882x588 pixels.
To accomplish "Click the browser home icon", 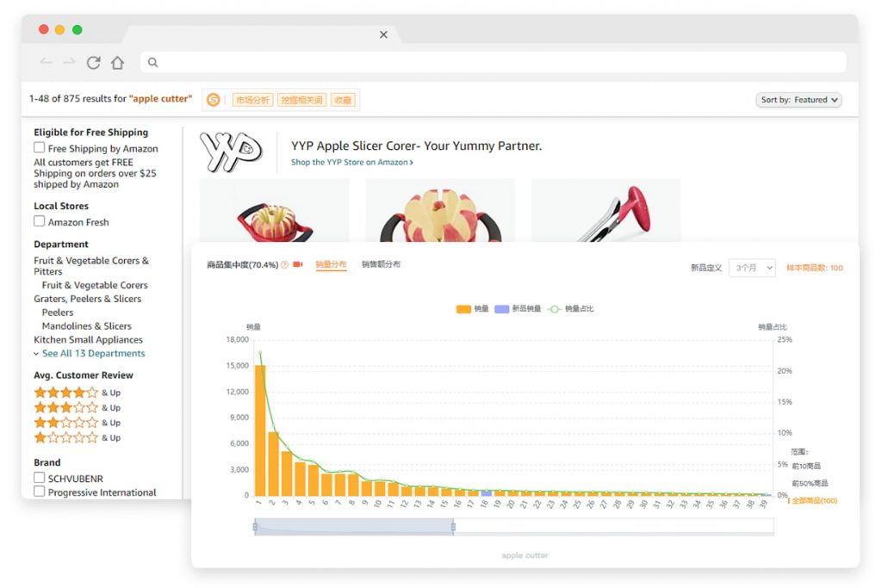I will click(117, 62).
